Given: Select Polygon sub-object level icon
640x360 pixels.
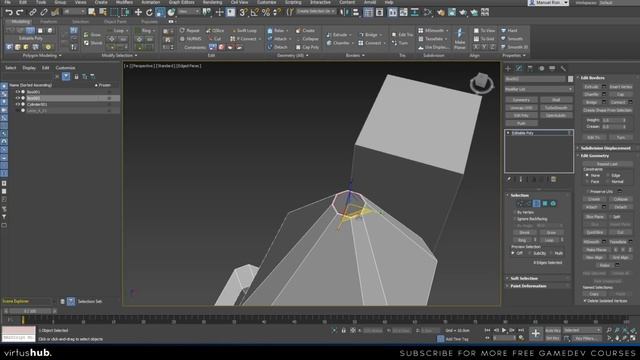Looking at the screenshot, I should point(544,203).
